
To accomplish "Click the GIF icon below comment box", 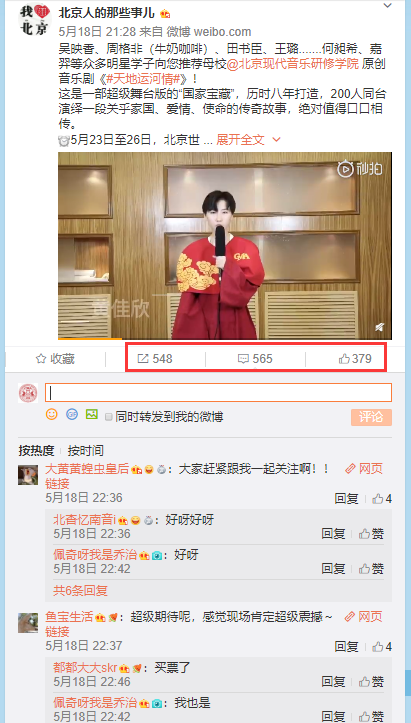I will (71, 414).
